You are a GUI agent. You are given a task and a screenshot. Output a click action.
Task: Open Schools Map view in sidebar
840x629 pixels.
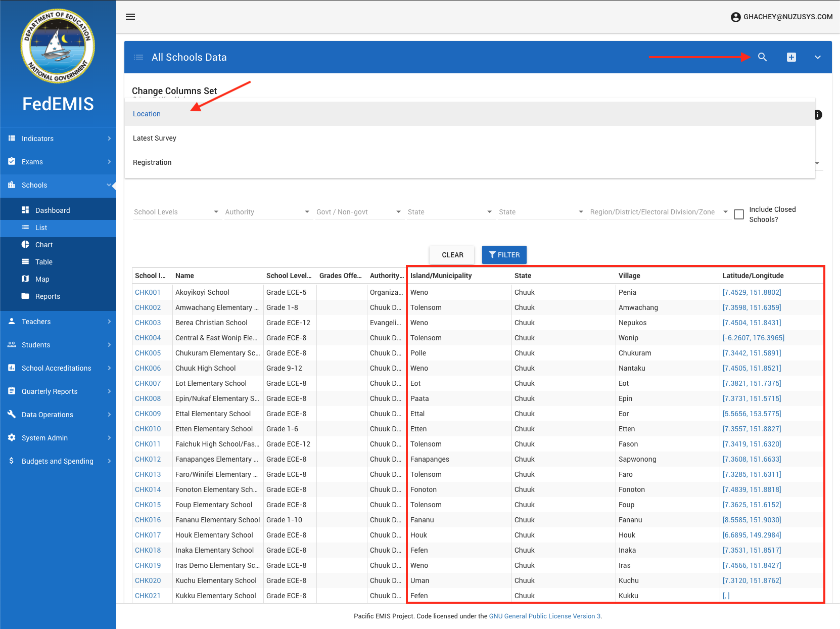point(42,279)
